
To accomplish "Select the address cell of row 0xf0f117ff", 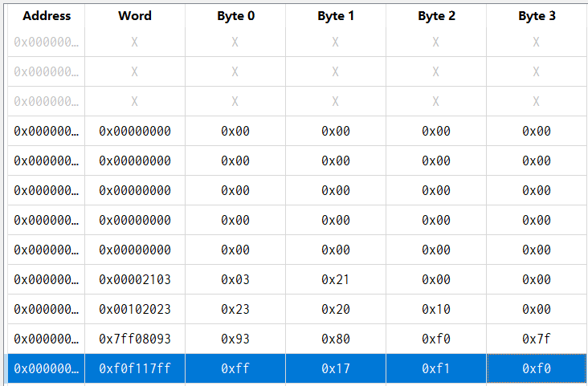I will point(46,369).
